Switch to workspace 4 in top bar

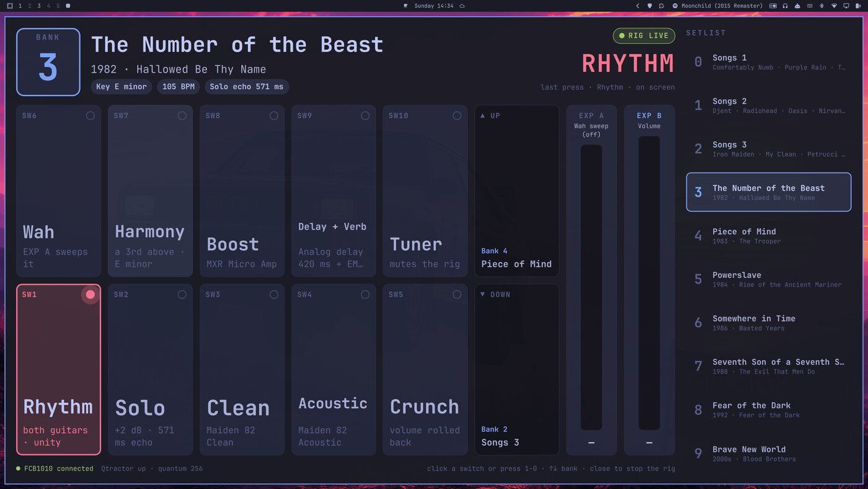pos(48,6)
